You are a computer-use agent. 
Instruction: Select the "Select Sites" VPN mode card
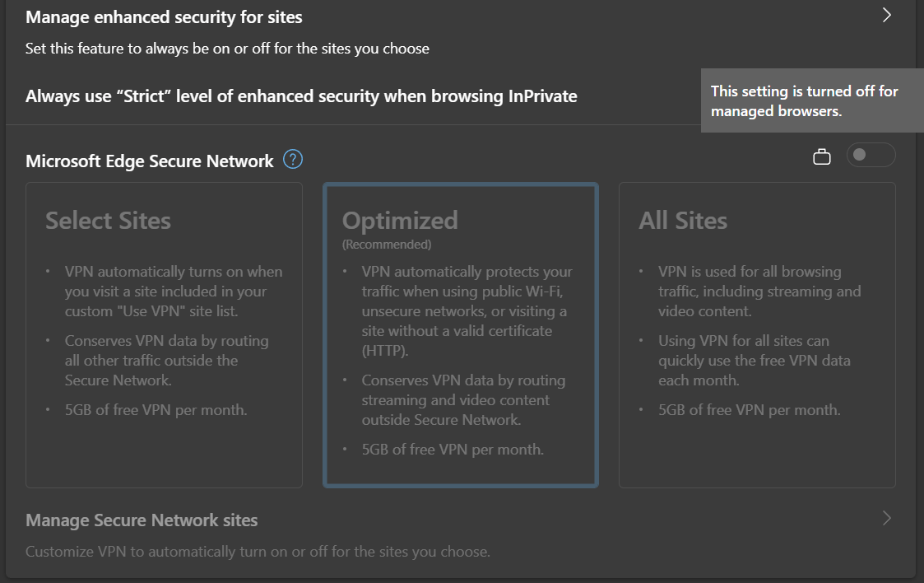tap(164, 335)
